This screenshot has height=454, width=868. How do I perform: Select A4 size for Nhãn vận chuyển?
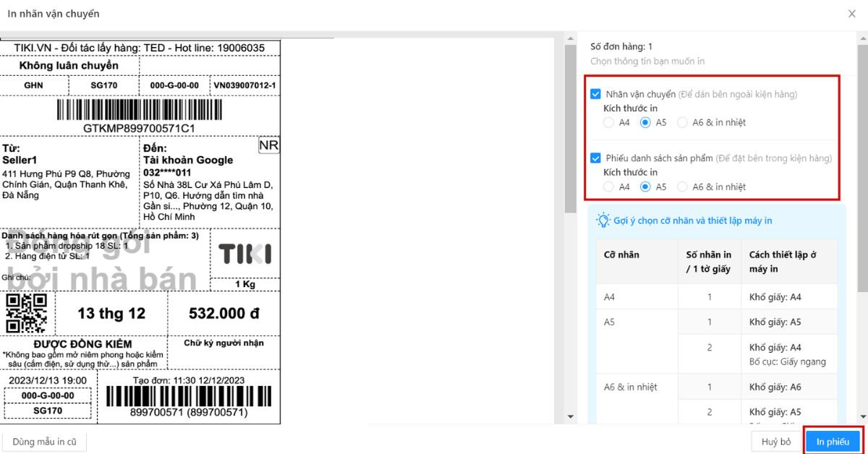pos(609,122)
